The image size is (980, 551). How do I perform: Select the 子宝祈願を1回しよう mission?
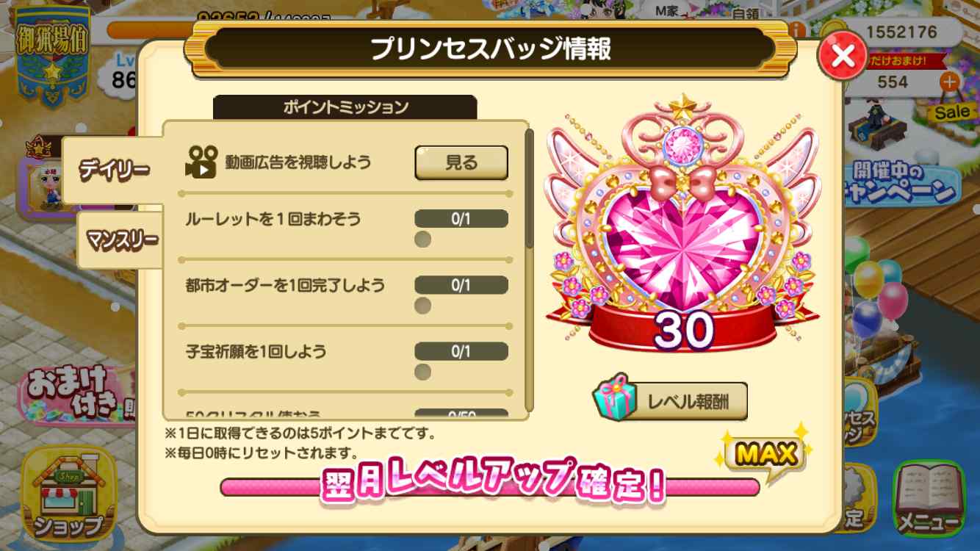pyautogui.click(x=346, y=361)
